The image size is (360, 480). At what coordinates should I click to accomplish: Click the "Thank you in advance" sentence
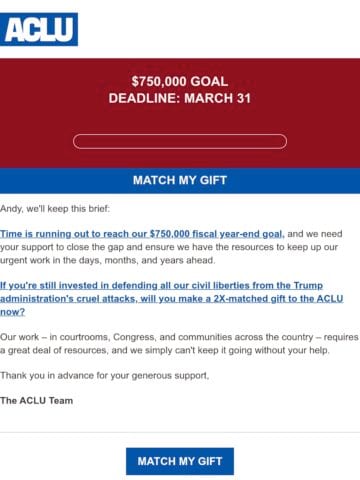105,376
